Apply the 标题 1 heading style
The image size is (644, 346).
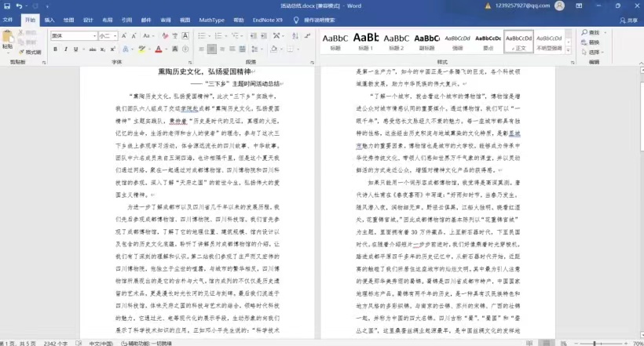366,41
